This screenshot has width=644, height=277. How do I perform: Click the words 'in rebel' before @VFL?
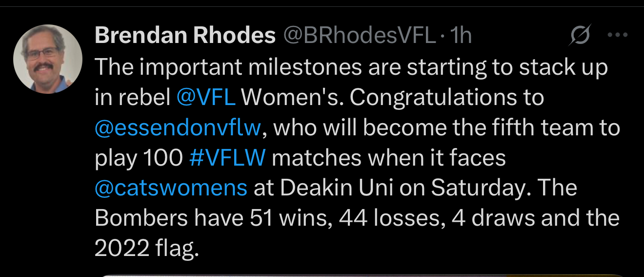pyautogui.click(x=133, y=98)
